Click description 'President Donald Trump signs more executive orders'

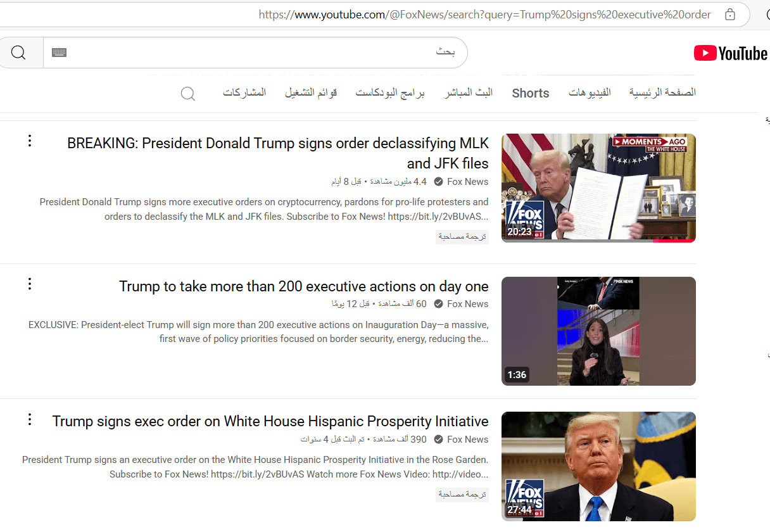pos(264,209)
